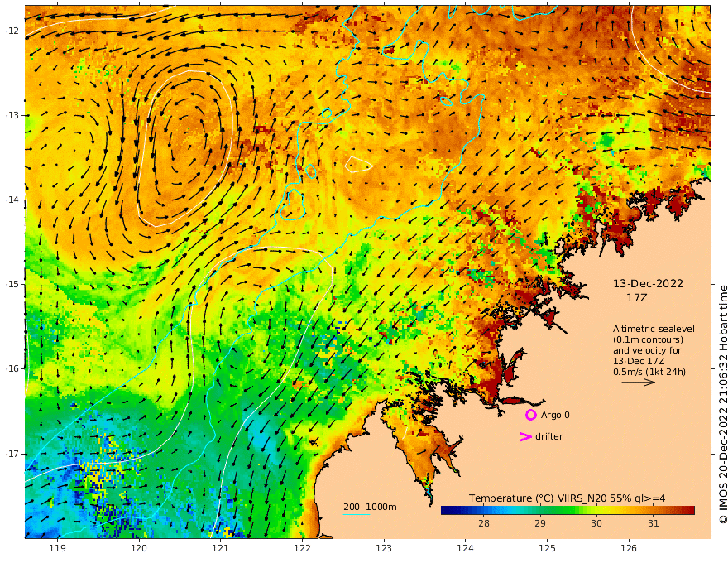Click the '(0.1m contours)' text
Viewport: 728px width, 563px height.
(648, 339)
